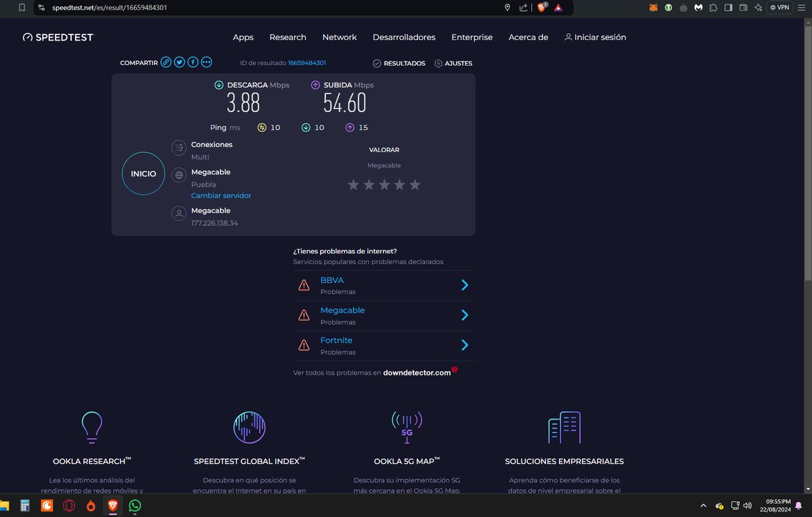Toggle the VPN button

[x=780, y=7]
